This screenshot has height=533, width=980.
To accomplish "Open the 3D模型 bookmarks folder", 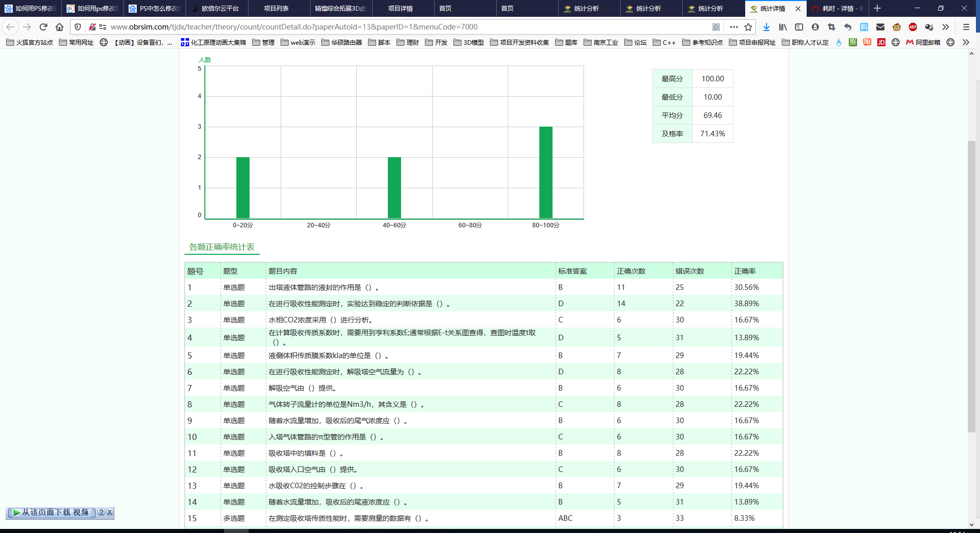I will point(469,42).
